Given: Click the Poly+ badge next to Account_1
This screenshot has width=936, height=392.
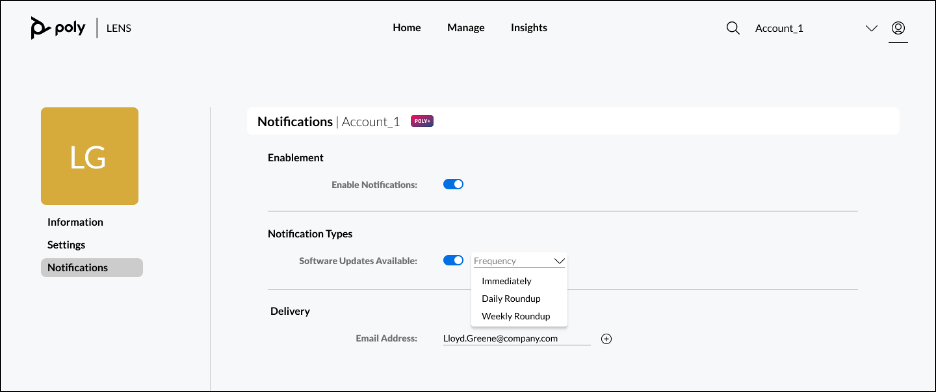Looking at the screenshot, I should [x=422, y=121].
